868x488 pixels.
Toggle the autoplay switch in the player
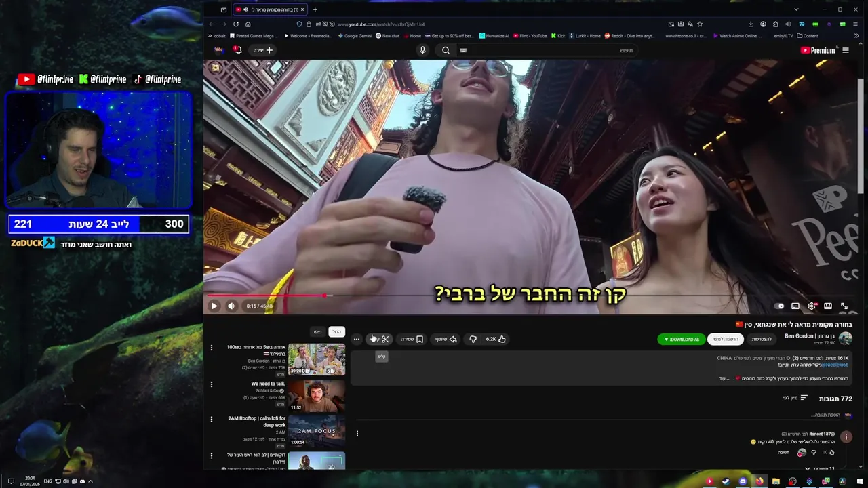779,306
